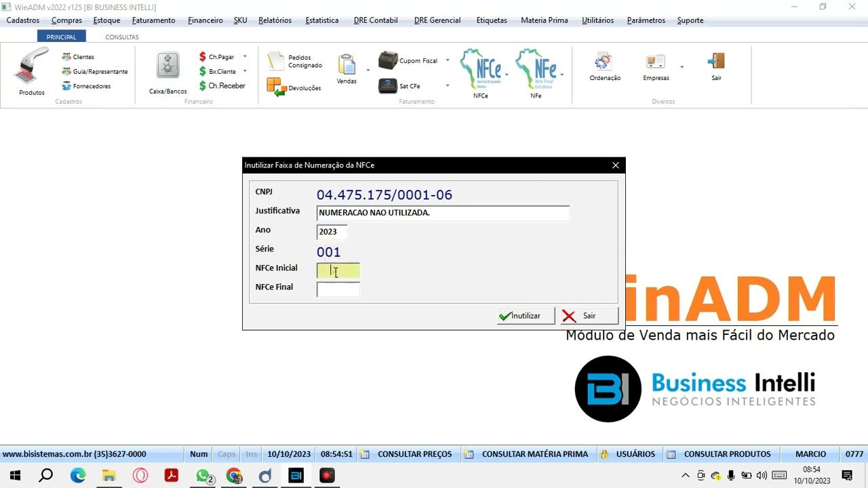Image resolution: width=868 pixels, height=488 pixels.
Task: Open the Materia Prima menu
Action: pyautogui.click(x=544, y=20)
